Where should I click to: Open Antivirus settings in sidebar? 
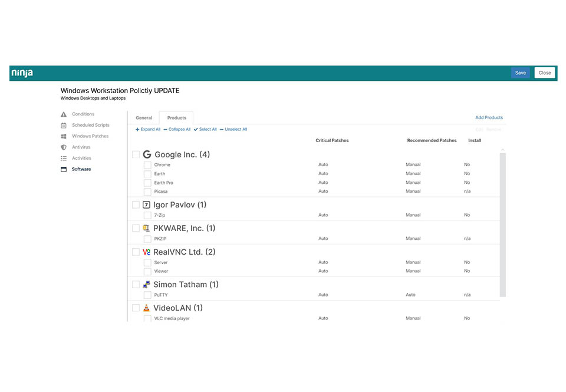81,147
